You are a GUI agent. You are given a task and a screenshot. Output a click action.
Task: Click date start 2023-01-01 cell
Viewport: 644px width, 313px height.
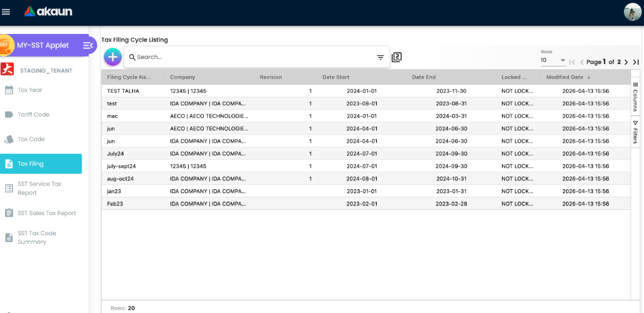point(362,191)
